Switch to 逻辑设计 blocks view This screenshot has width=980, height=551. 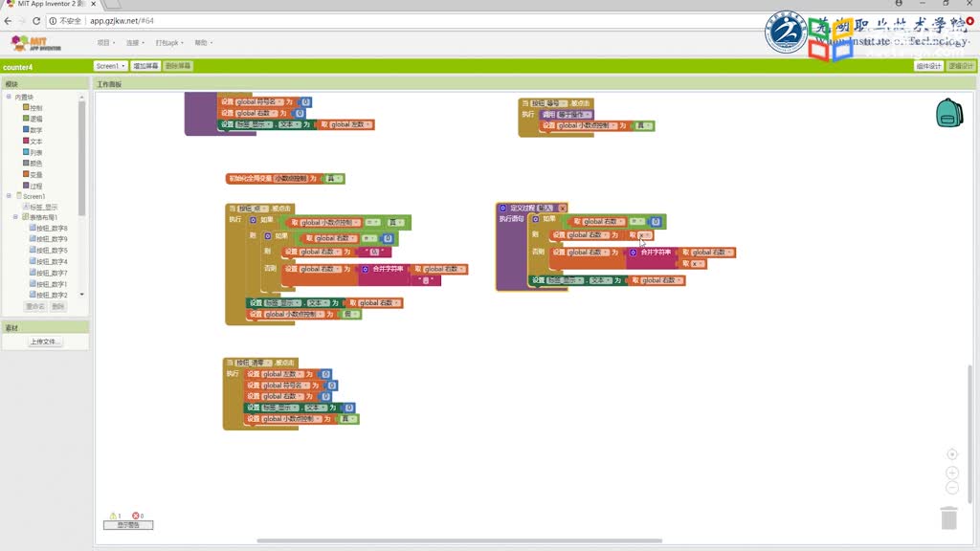point(961,66)
